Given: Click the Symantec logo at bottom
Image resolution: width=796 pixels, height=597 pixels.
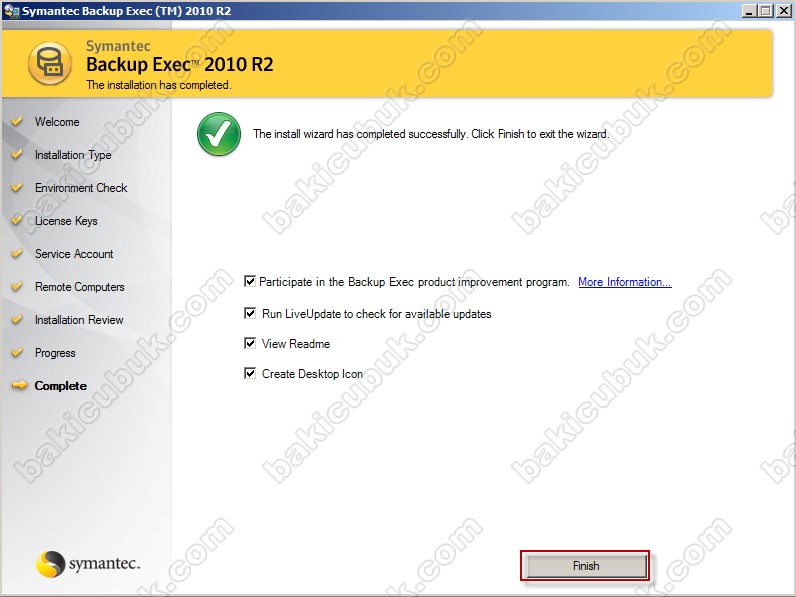Looking at the screenshot, I should 87,564.
